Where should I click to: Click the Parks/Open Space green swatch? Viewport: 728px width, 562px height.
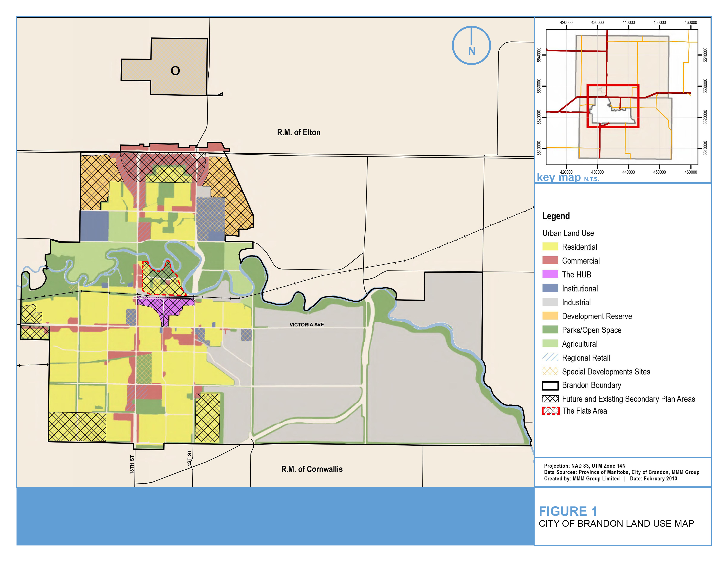[550, 330]
